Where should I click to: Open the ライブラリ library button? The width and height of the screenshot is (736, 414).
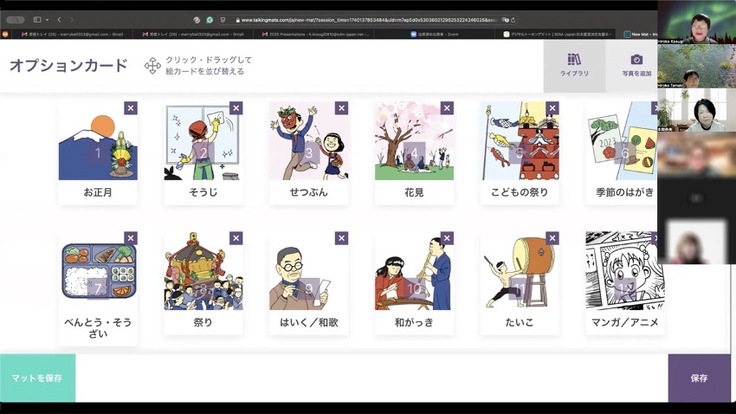pos(574,65)
